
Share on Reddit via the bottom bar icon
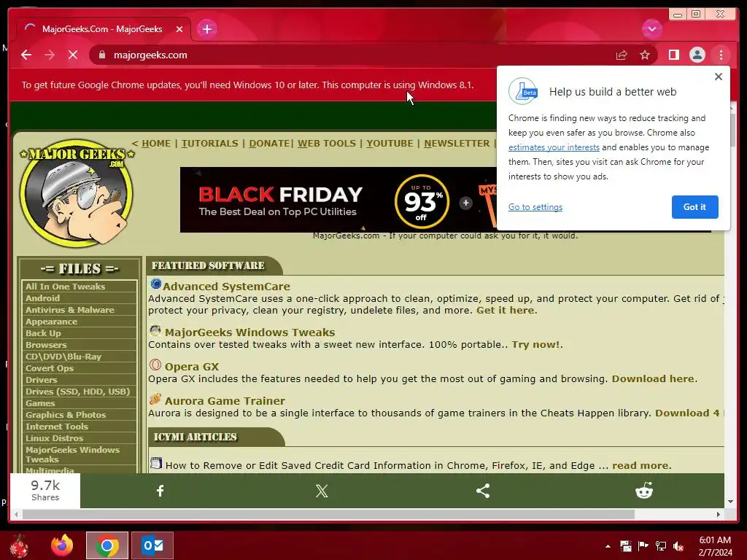coord(643,491)
